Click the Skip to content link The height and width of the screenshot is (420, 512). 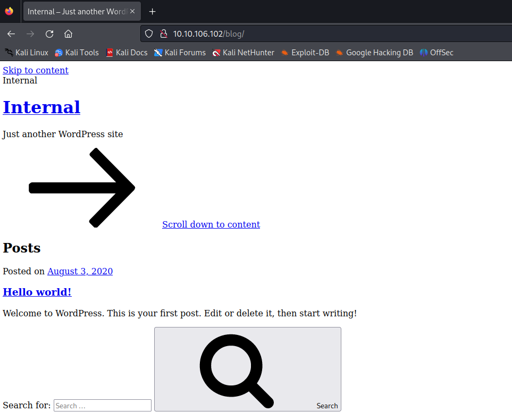pyautogui.click(x=36, y=70)
